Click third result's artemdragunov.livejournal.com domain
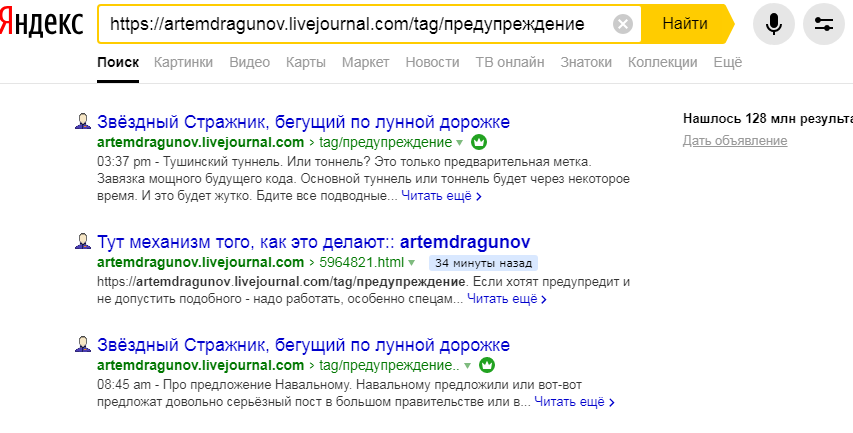 pos(201,365)
